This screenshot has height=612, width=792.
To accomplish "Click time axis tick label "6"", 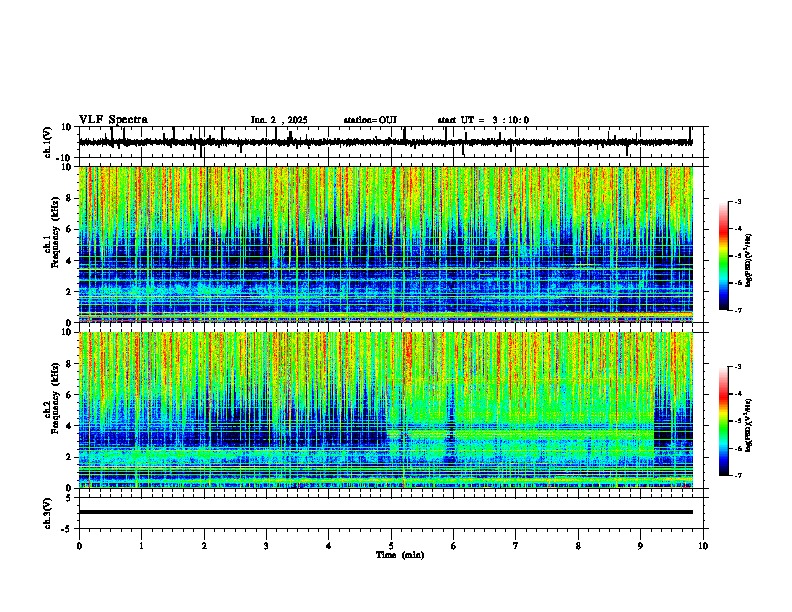I will (454, 546).
